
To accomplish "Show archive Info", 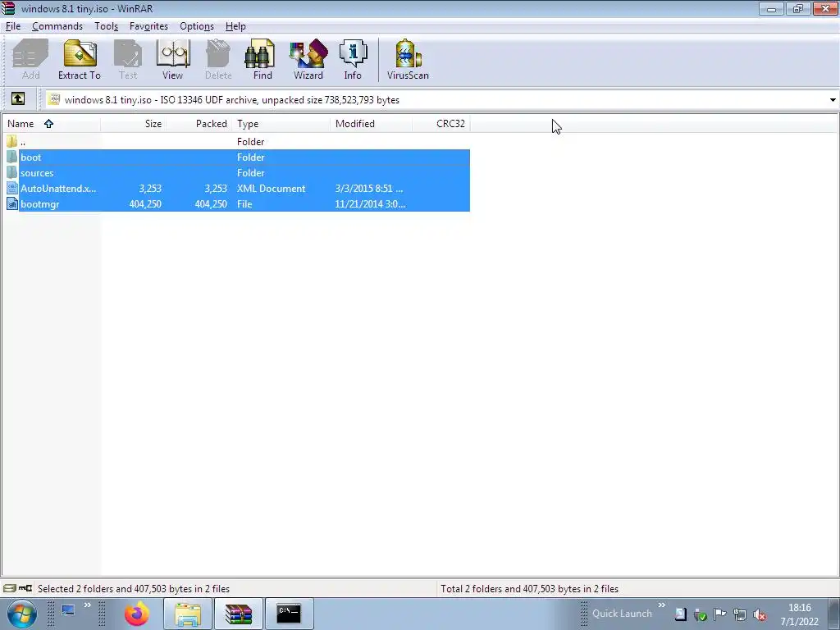I will point(353,59).
